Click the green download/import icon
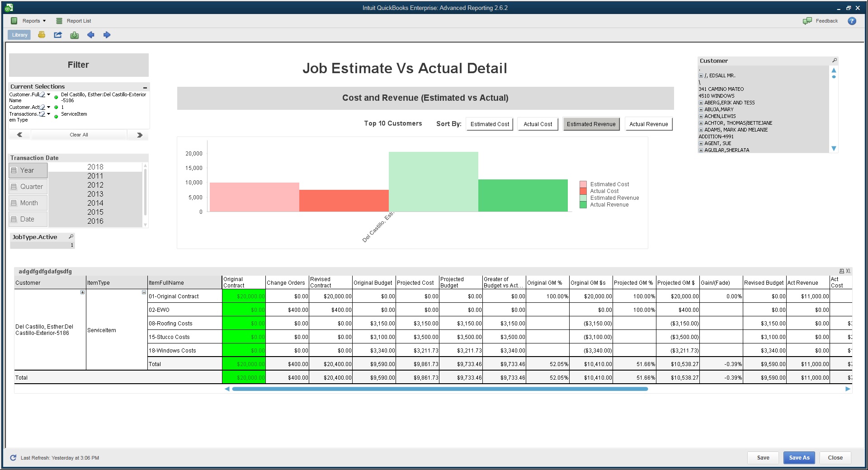The width and height of the screenshot is (868, 470). click(x=75, y=35)
